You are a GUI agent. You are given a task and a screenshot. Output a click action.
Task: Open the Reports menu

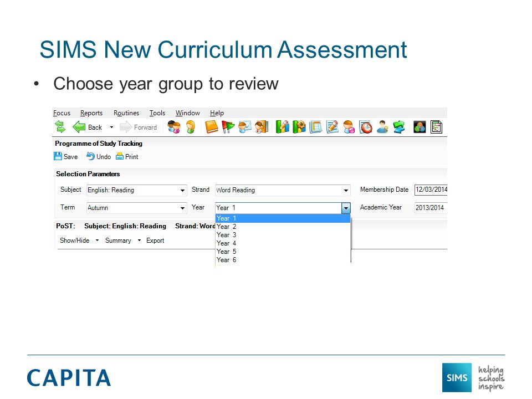(x=91, y=113)
